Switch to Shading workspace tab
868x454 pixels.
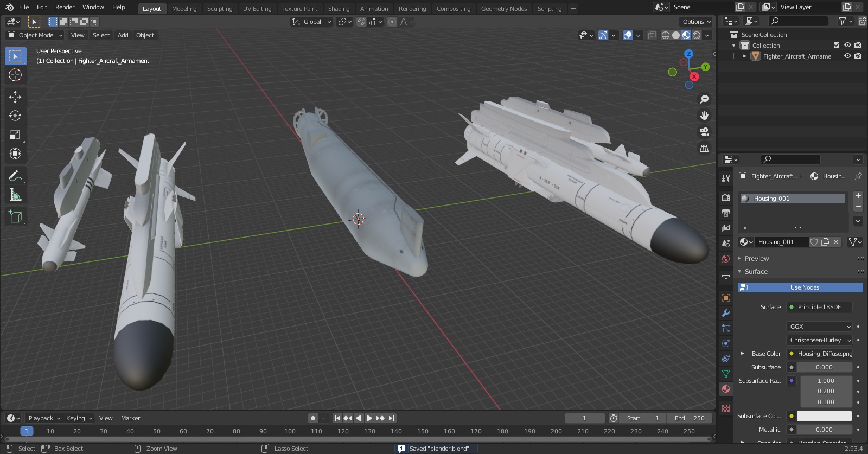click(x=339, y=9)
